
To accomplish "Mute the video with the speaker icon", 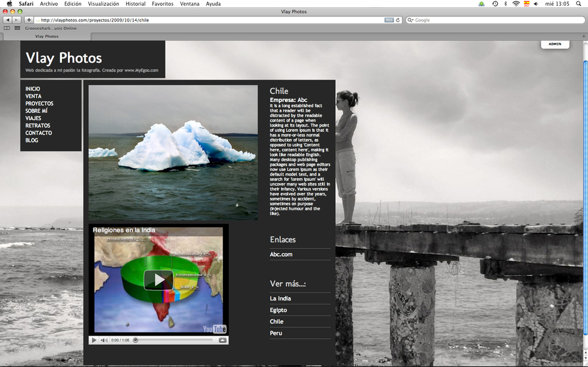I will (x=104, y=340).
